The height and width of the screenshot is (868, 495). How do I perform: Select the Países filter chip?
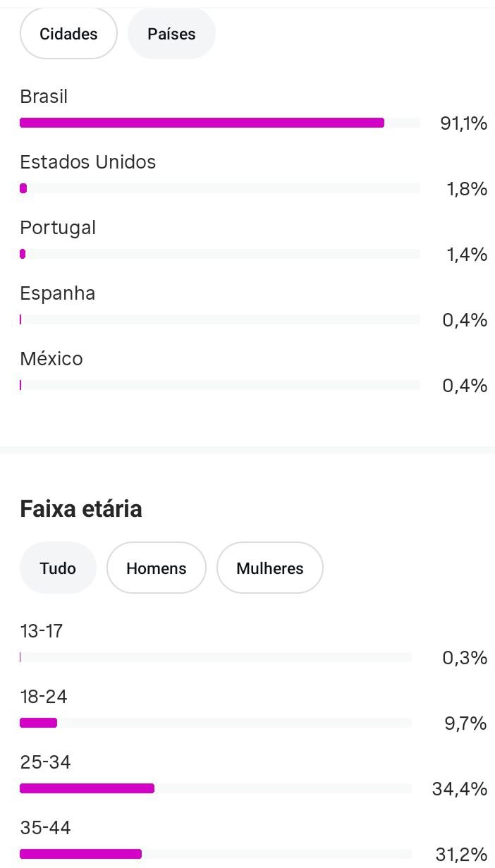[x=171, y=34]
